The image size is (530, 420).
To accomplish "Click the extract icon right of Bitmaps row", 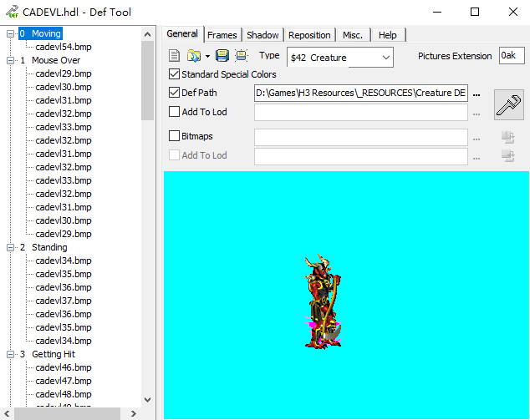I will point(508,137).
